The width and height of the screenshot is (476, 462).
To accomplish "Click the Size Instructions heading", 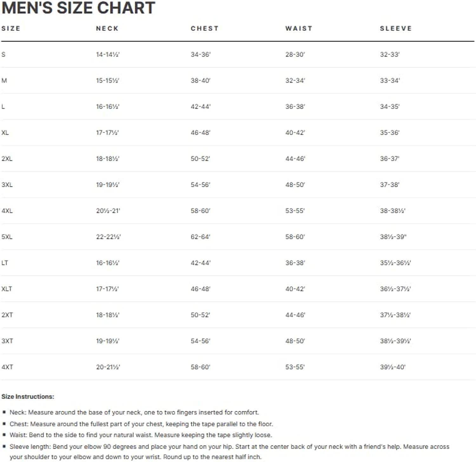I will click(x=28, y=396).
